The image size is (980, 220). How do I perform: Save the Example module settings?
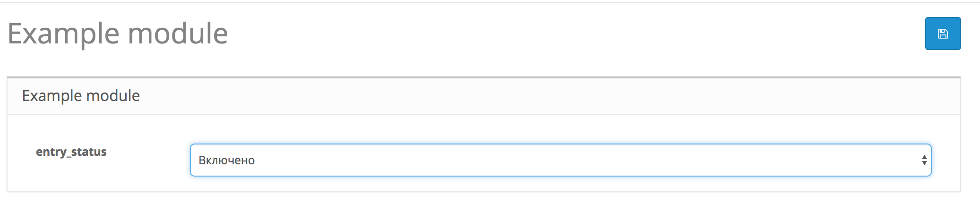(943, 34)
